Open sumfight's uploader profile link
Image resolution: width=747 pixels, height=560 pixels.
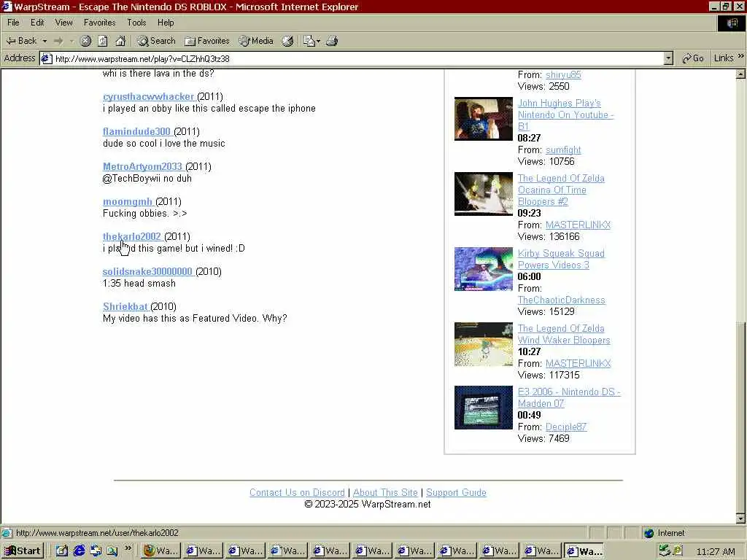563,150
